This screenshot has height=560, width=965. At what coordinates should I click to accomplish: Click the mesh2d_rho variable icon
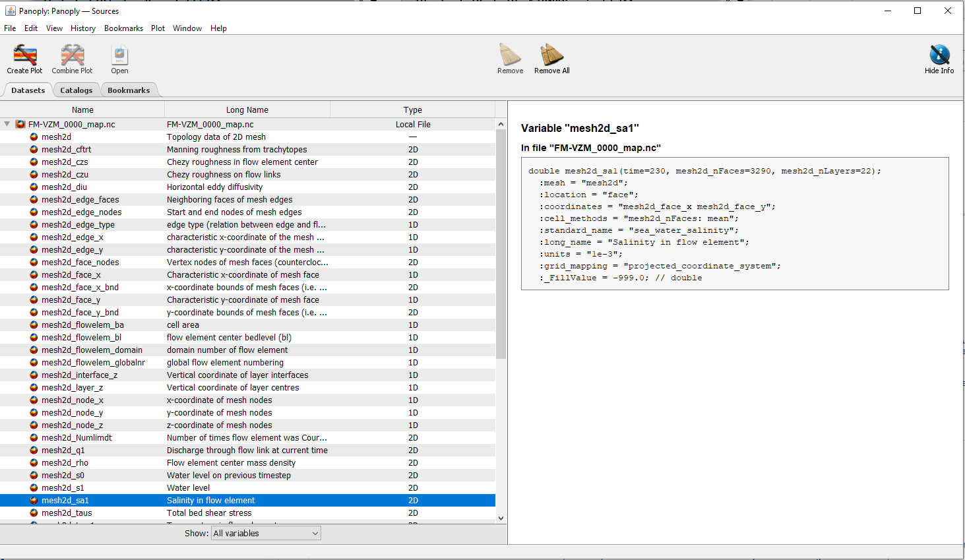coord(34,463)
